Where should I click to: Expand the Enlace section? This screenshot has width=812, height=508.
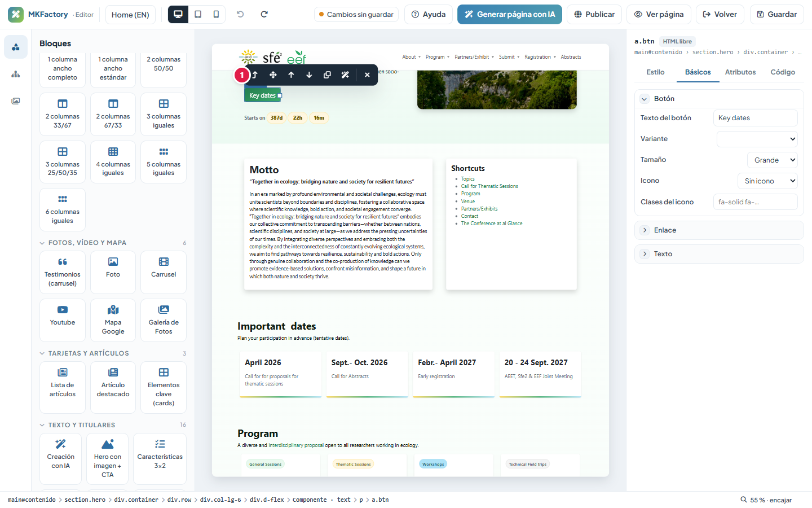(x=719, y=230)
